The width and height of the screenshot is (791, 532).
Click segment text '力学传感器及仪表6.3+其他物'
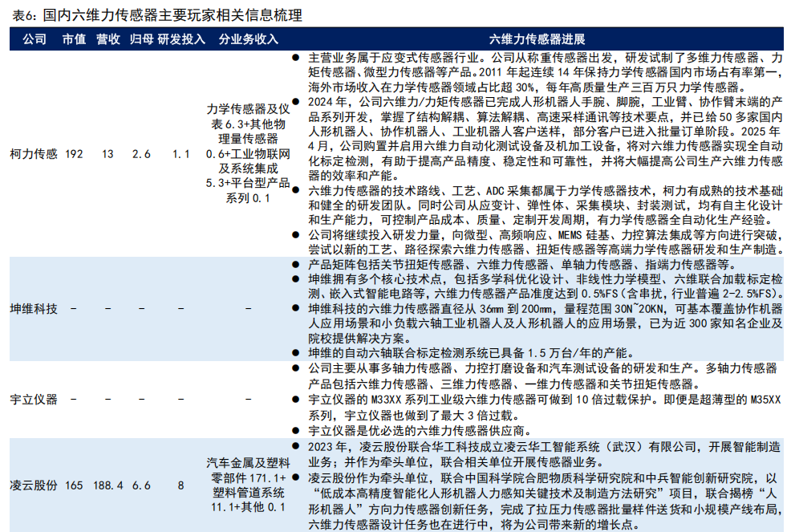[x=248, y=116]
